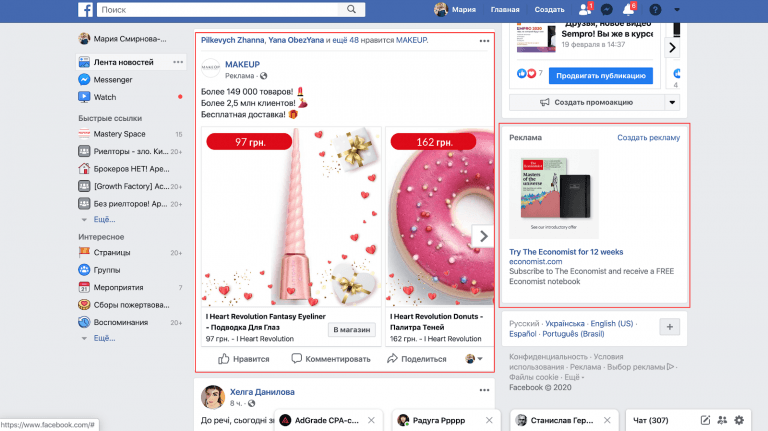Switch language to English (US)

[612, 324]
